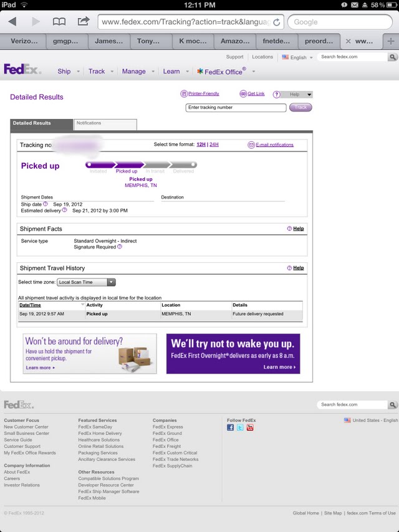Viewport: 399px width, 532px height.
Task: Switch to the preord... browser tab
Action: (319, 41)
